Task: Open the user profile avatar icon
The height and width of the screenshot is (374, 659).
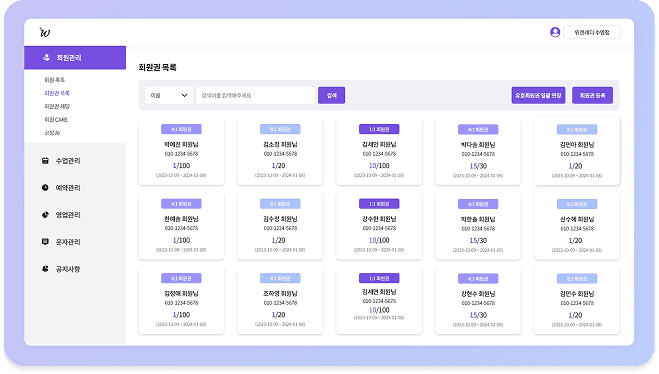Action: 555,32
